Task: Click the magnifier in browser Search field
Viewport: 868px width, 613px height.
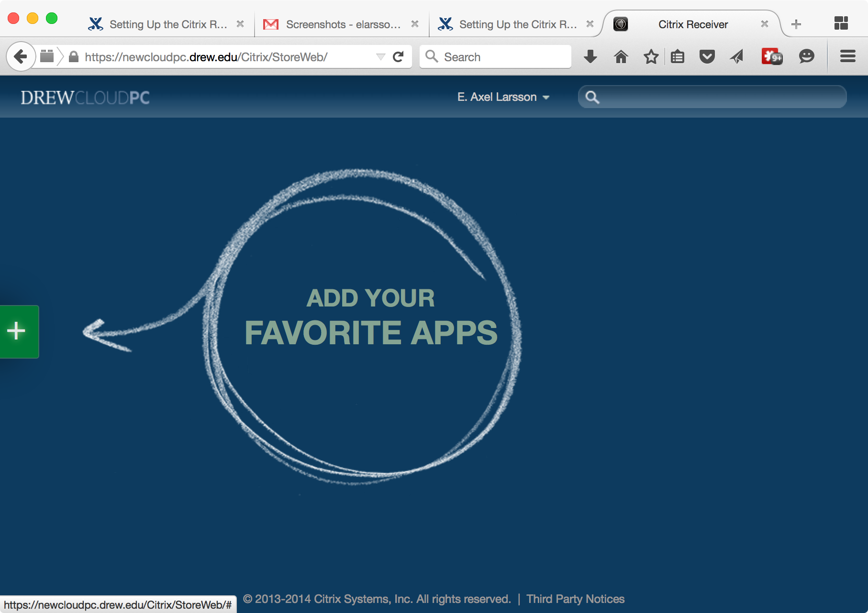Action: [x=432, y=56]
